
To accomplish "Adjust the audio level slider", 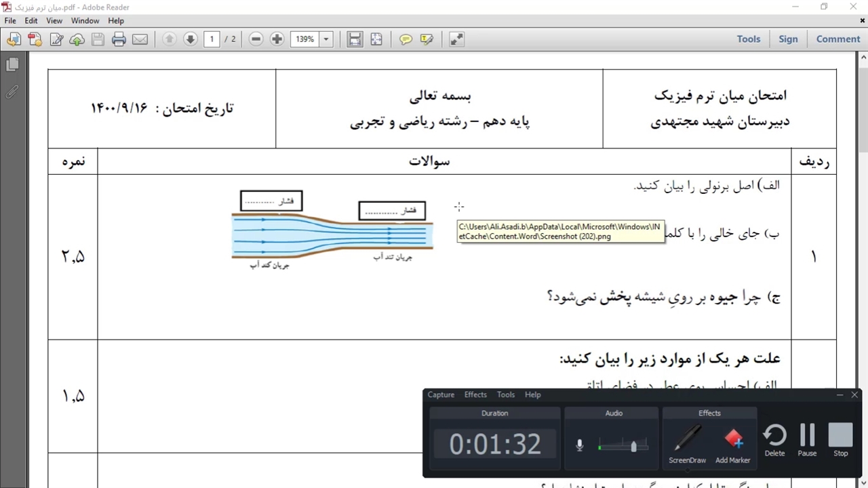I will pos(633,446).
